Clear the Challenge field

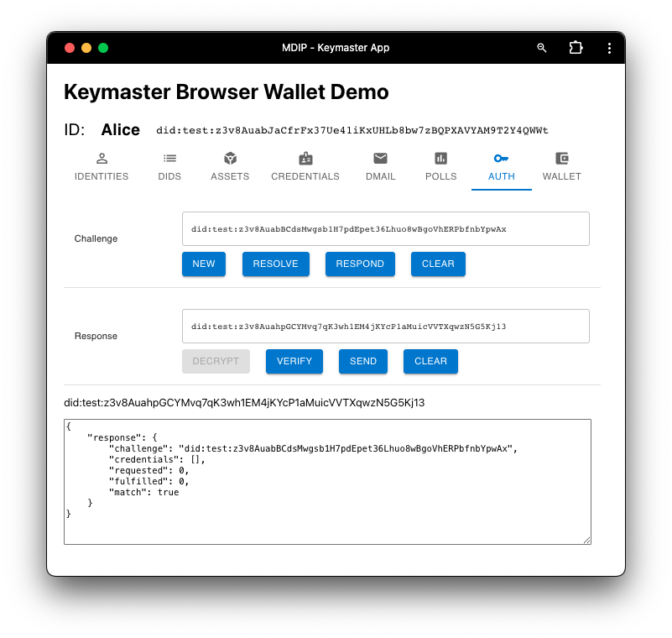(x=438, y=264)
